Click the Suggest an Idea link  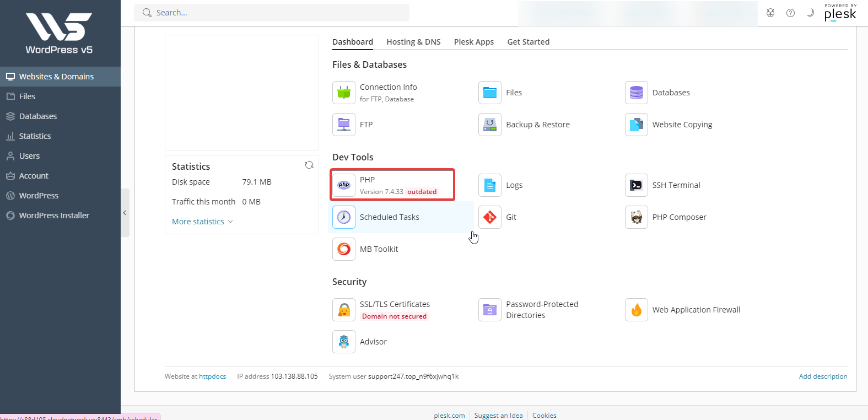pos(498,416)
